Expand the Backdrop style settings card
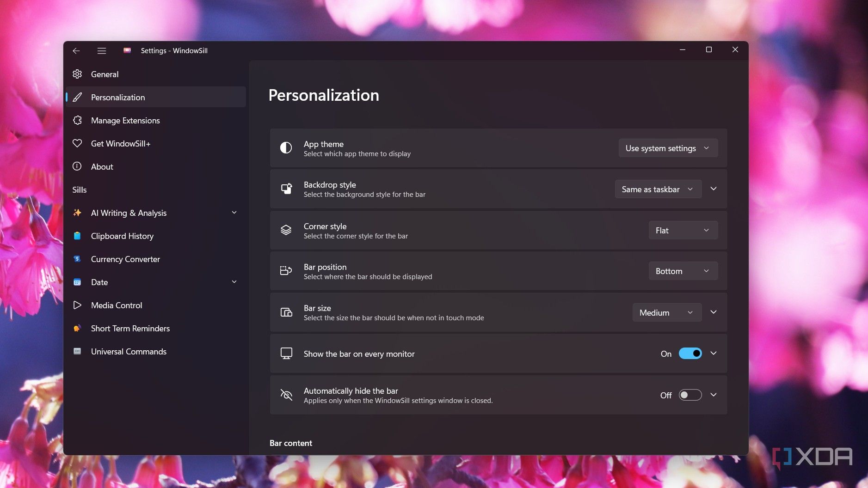Screen dimensions: 868x488 [x=714, y=189]
